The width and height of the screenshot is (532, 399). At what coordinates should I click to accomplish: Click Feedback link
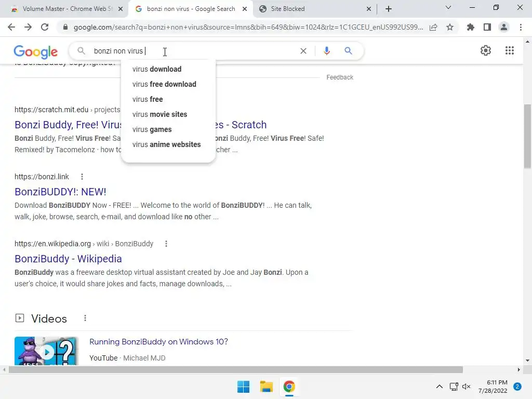click(340, 77)
